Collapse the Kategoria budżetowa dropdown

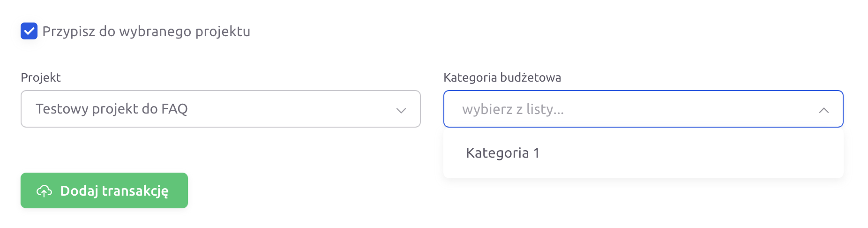(x=823, y=110)
